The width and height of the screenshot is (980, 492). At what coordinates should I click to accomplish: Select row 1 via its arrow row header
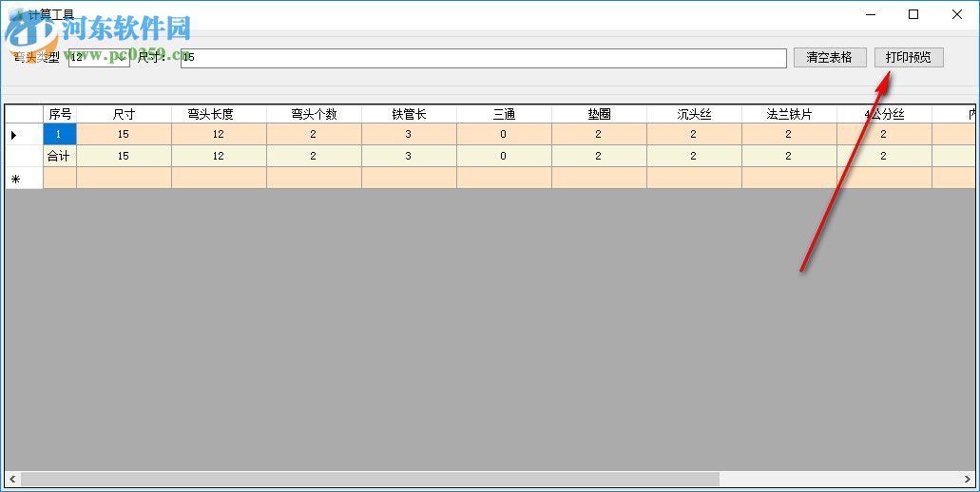24,134
